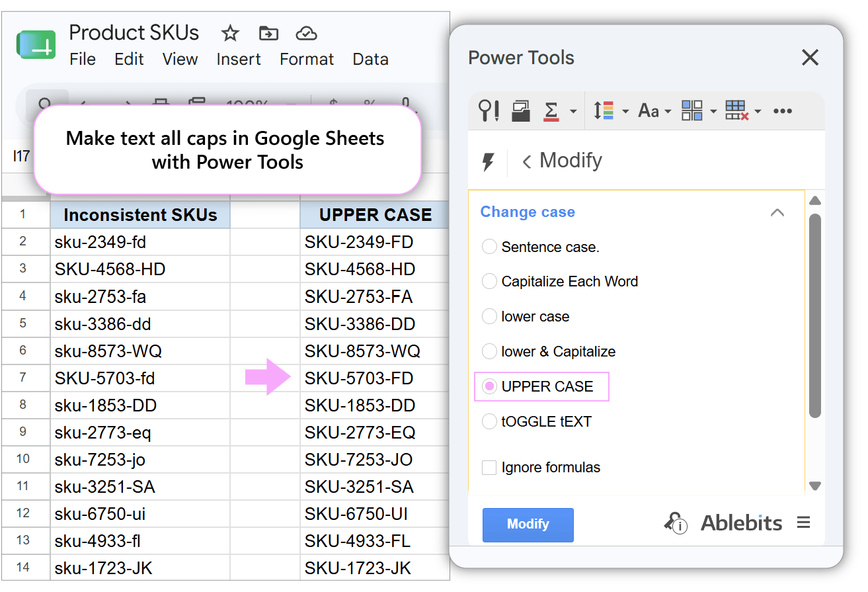This screenshot has height=592, width=868.
Task: Open the Insert menu
Action: [239, 59]
